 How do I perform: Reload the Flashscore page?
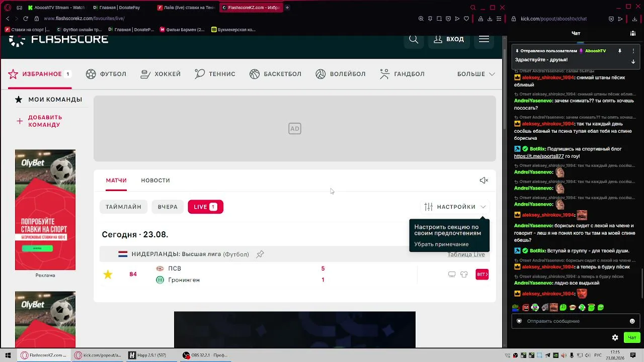click(26, 19)
